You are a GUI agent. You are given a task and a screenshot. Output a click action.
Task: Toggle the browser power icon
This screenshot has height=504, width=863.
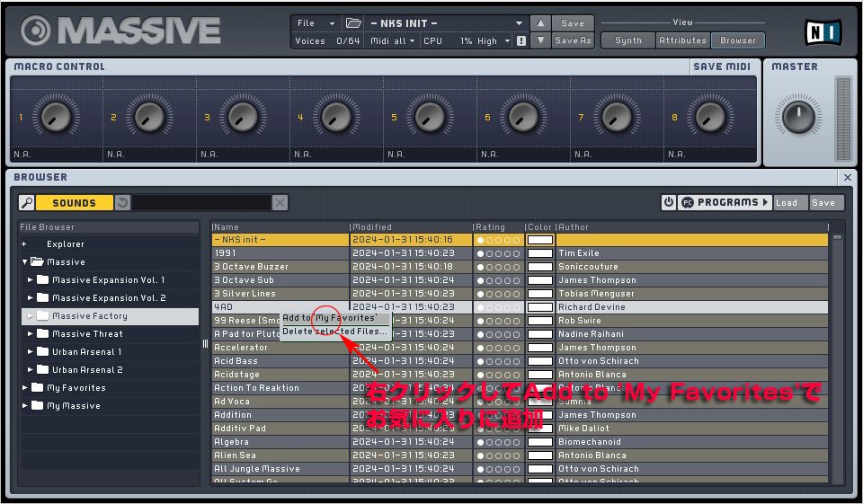(x=668, y=202)
